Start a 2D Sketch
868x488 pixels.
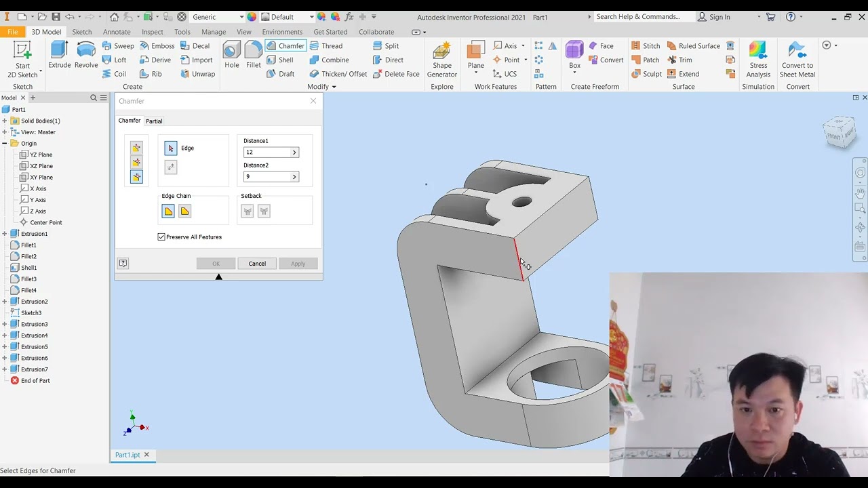point(22,59)
